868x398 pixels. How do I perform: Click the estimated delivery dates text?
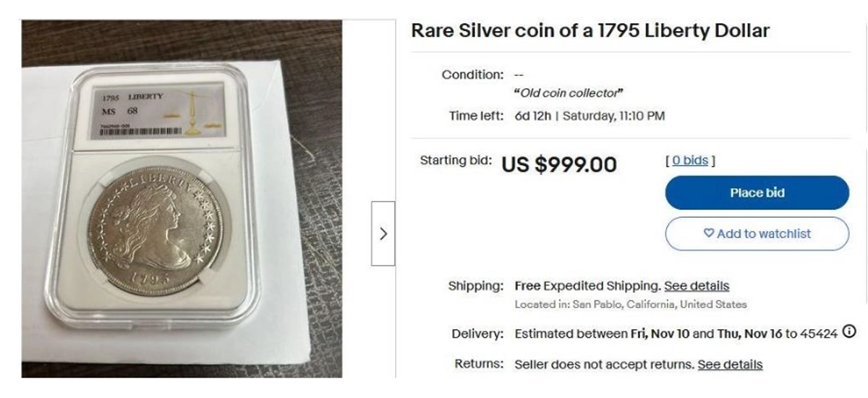pos(676,334)
